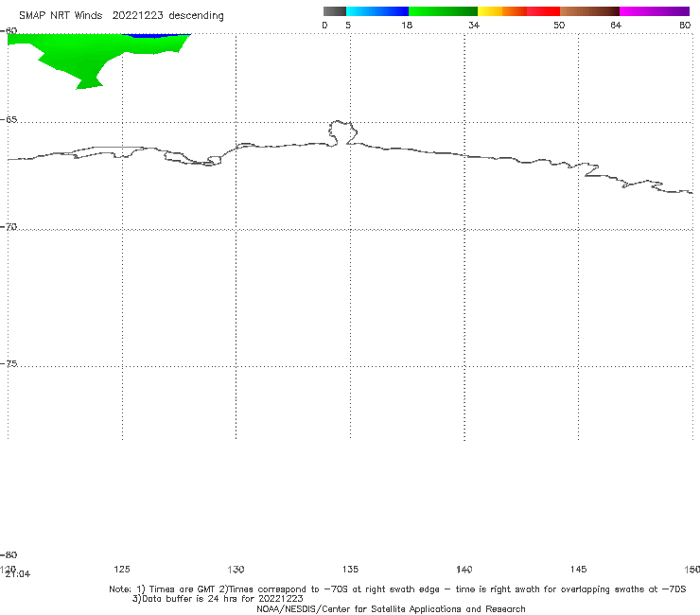Click the latitude label '-65'
The height and width of the screenshot is (615, 700).
tap(9, 120)
